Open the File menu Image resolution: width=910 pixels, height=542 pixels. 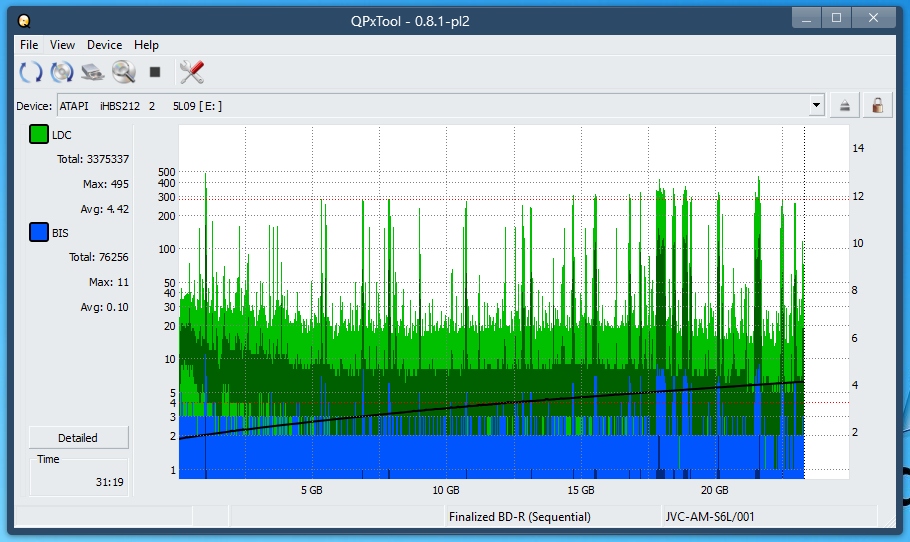pyautogui.click(x=29, y=45)
